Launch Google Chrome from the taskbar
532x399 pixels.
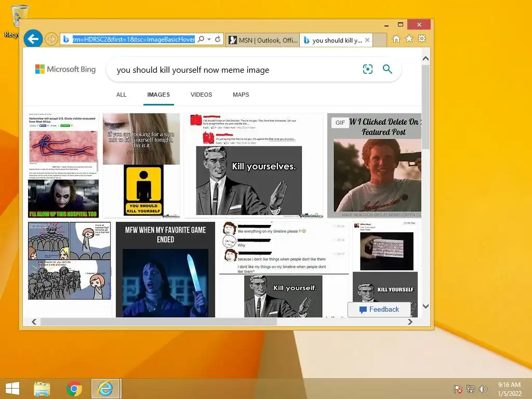pos(74,389)
